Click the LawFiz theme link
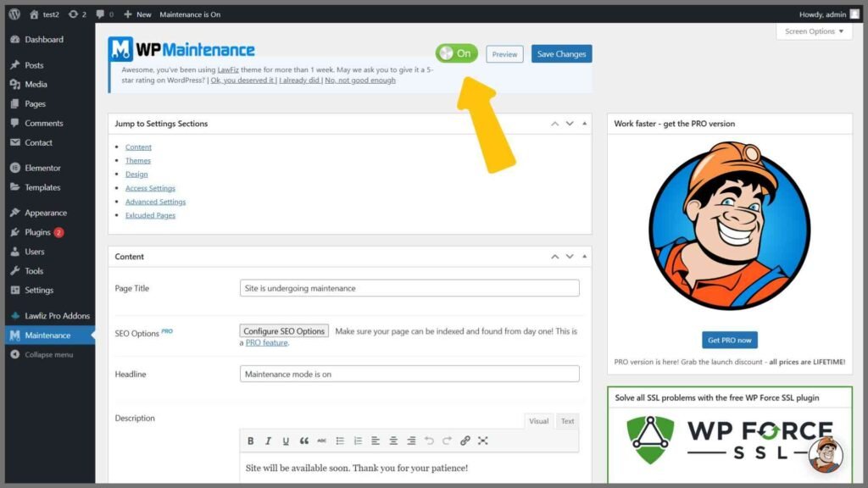The image size is (868, 488). coord(228,69)
